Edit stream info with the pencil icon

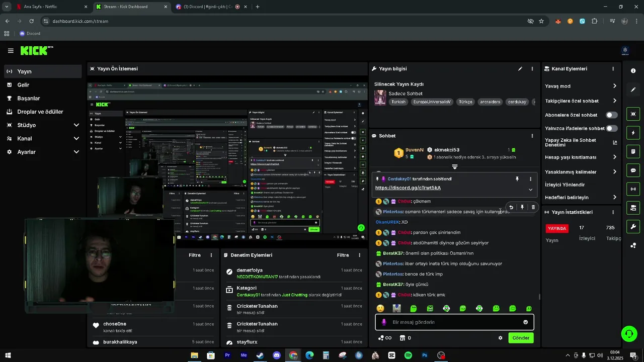pos(520,69)
